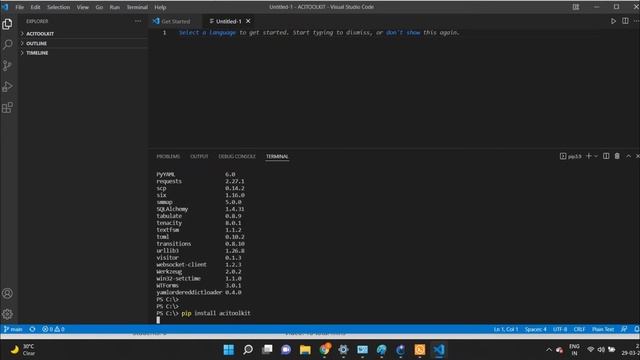Viewport: 640px width, 360px height.
Task: Open Accounts menu in activity bar
Action: coord(7,293)
